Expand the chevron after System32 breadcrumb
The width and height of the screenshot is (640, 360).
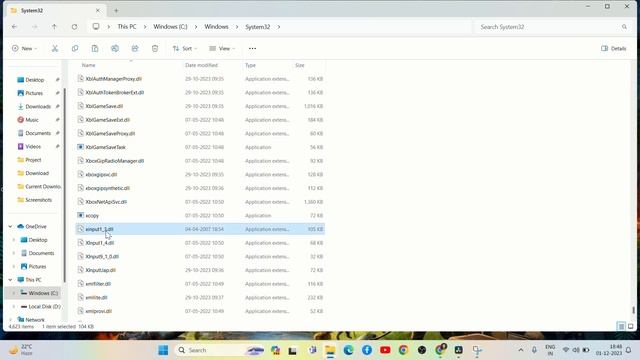[x=279, y=27]
